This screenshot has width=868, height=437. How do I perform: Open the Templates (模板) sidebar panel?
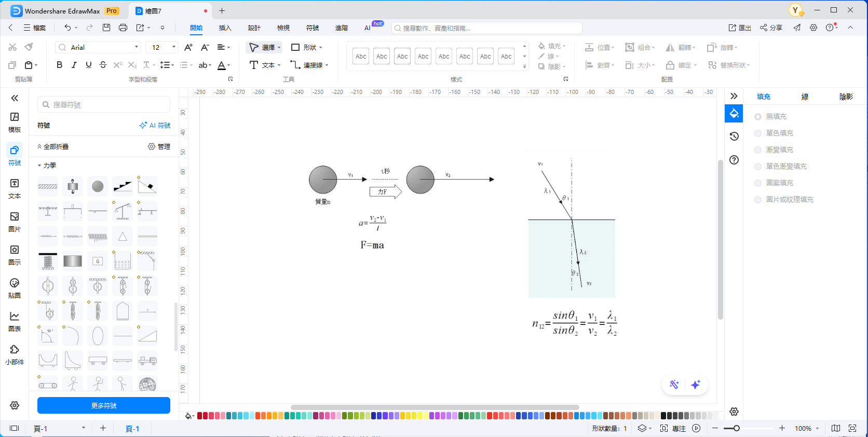(15, 122)
